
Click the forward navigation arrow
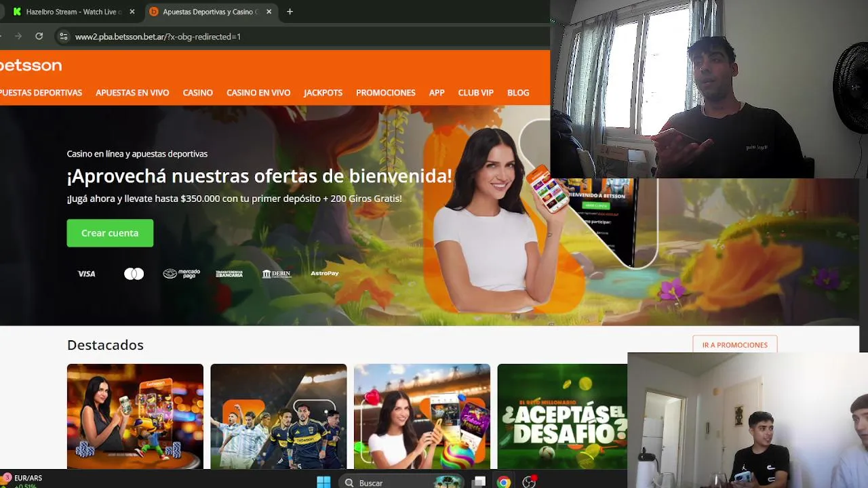18,37
